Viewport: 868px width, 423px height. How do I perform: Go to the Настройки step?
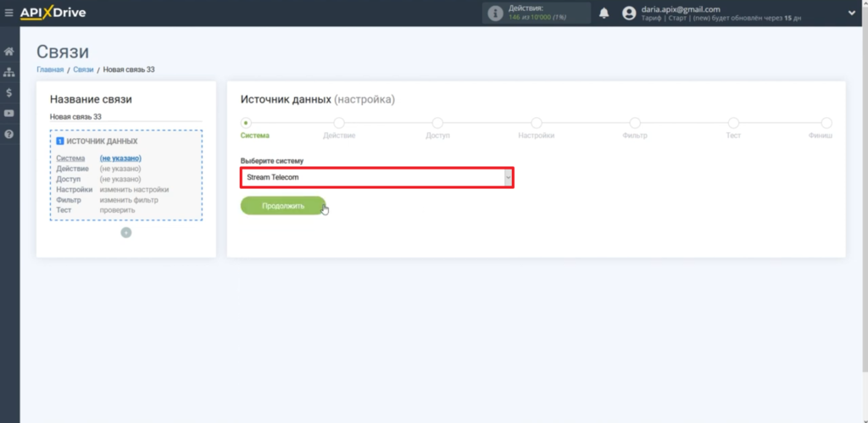pos(537,123)
